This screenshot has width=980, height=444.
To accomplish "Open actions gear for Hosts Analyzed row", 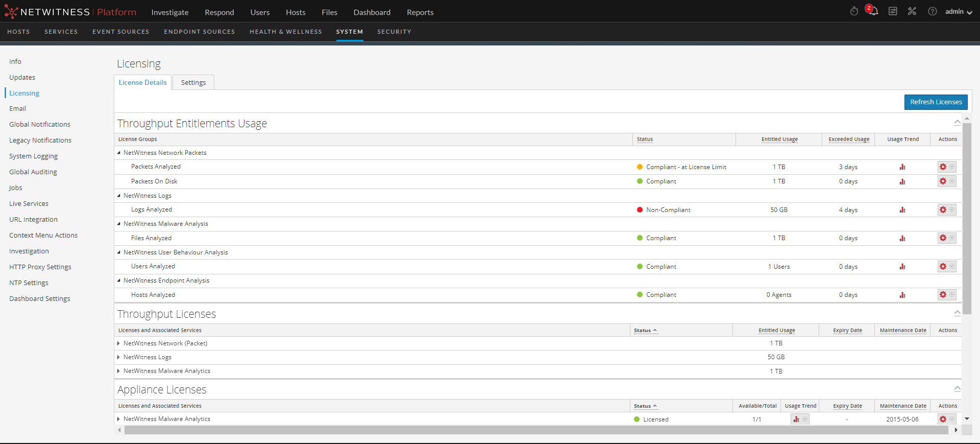I will point(943,295).
